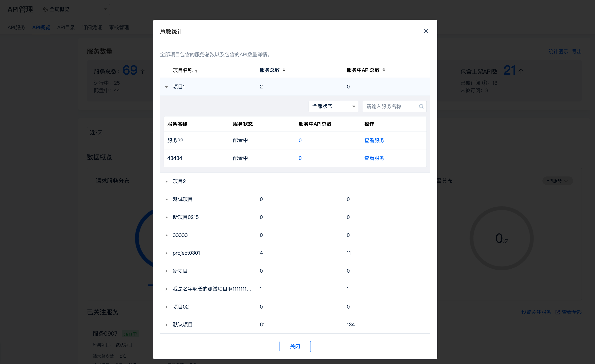Expand the 测试项目 row
Image resolution: width=595 pixels, height=364 pixels.
click(x=166, y=199)
